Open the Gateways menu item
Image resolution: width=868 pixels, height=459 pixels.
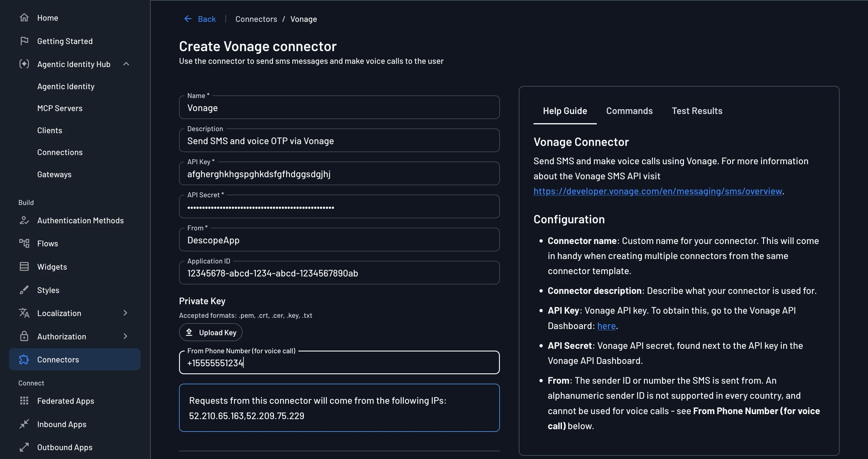click(x=54, y=175)
